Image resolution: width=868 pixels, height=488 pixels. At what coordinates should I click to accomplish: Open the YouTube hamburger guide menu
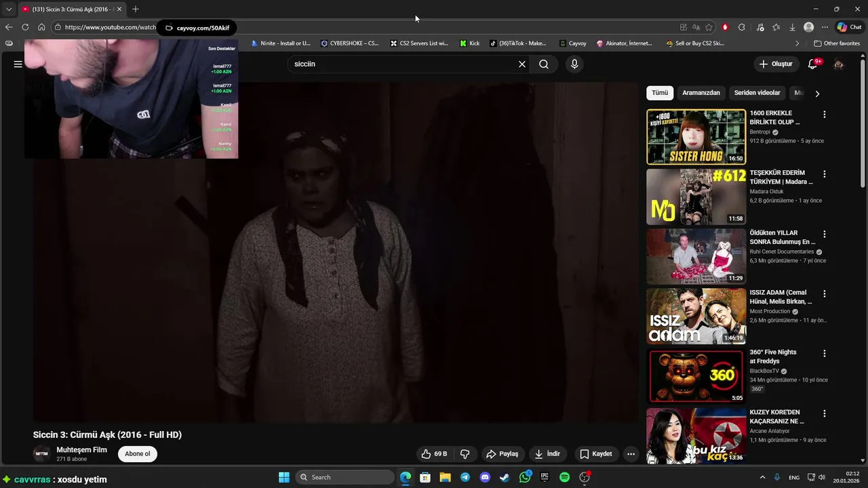18,64
